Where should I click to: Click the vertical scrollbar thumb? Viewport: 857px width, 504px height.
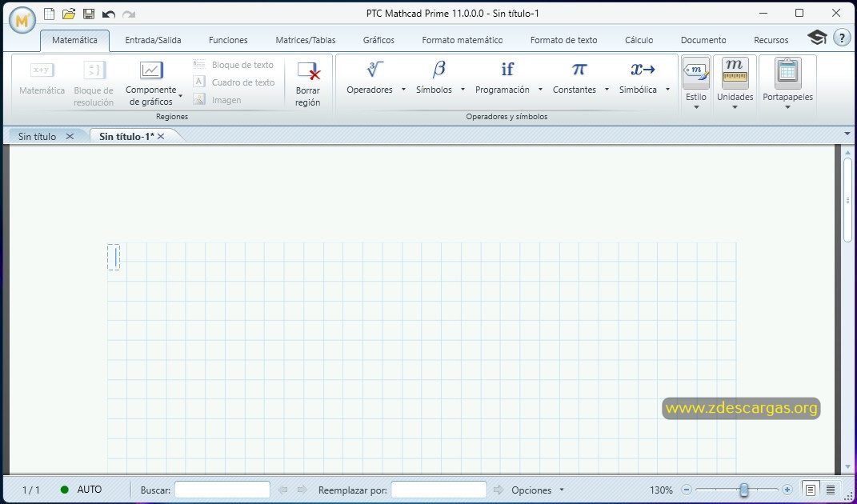click(847, 199)
